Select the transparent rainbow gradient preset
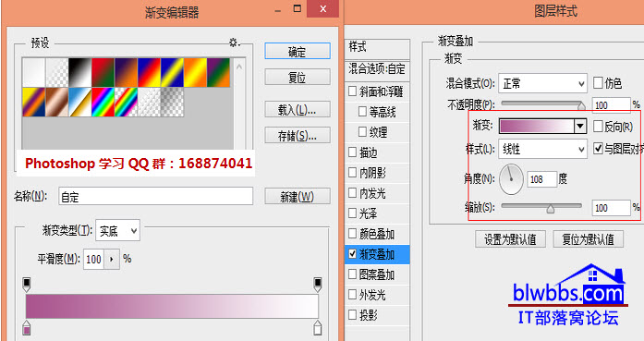The height and width of the screenshot is (341, 644). (x=126, y=102)
